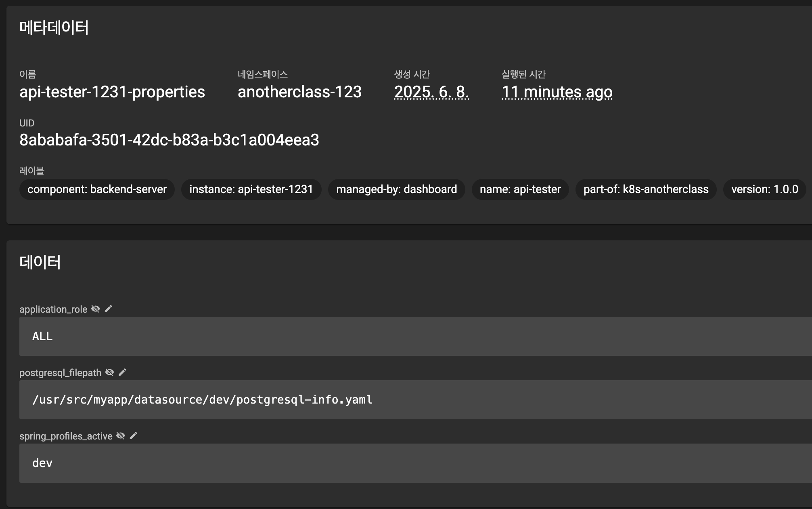Select the part-of: k8s-anotherclass label chip
Viewport: 812px width, 509px height.
click(x=646, y=189)
